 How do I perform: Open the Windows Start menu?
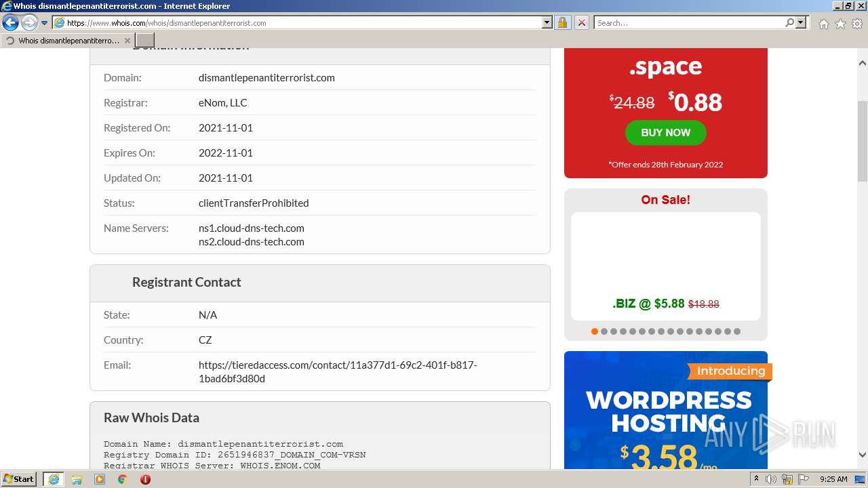pos(19,479)
